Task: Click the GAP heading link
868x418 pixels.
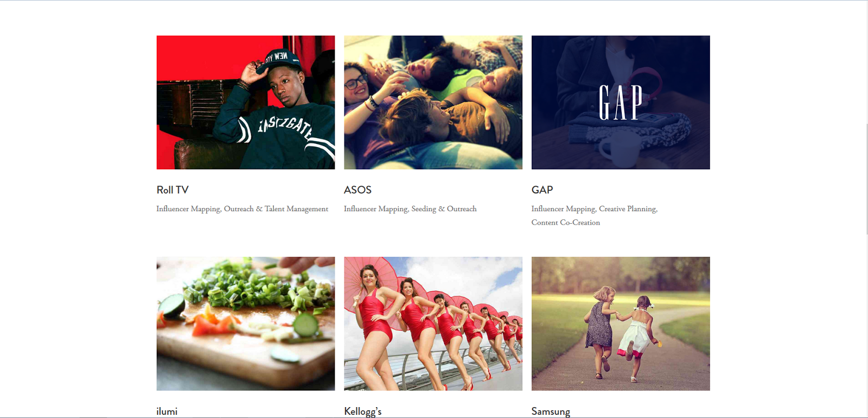Action: tap(542, 190)
